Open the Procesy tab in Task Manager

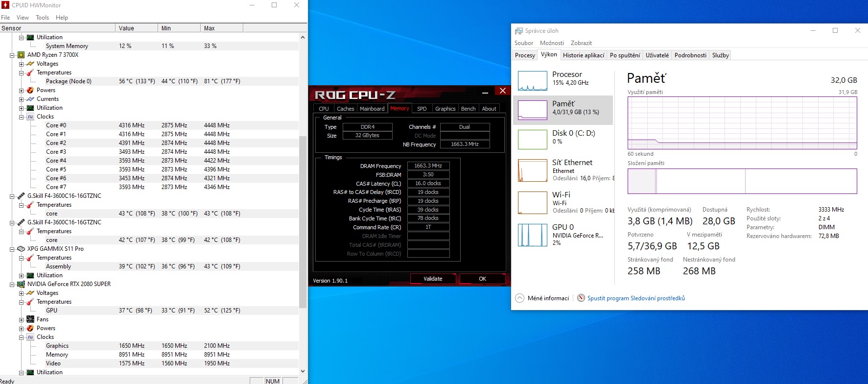click(525, 55)
